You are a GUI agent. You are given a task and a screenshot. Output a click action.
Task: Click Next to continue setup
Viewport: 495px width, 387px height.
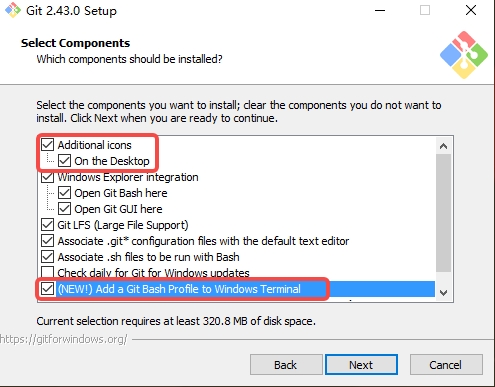tap(361, 365)
